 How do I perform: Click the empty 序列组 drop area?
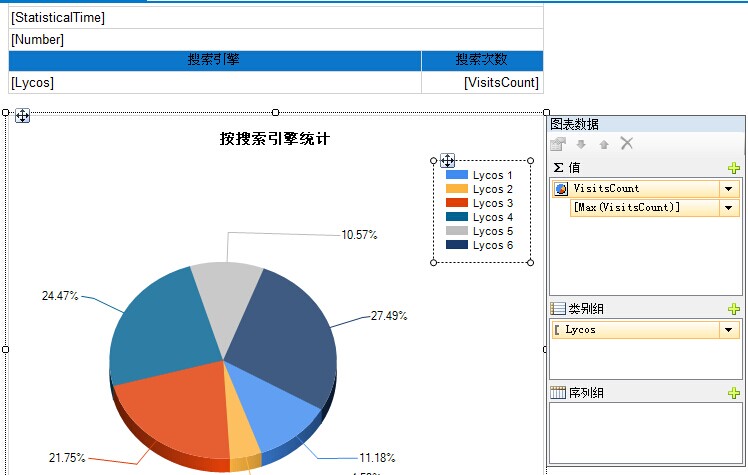pos(646,433)
